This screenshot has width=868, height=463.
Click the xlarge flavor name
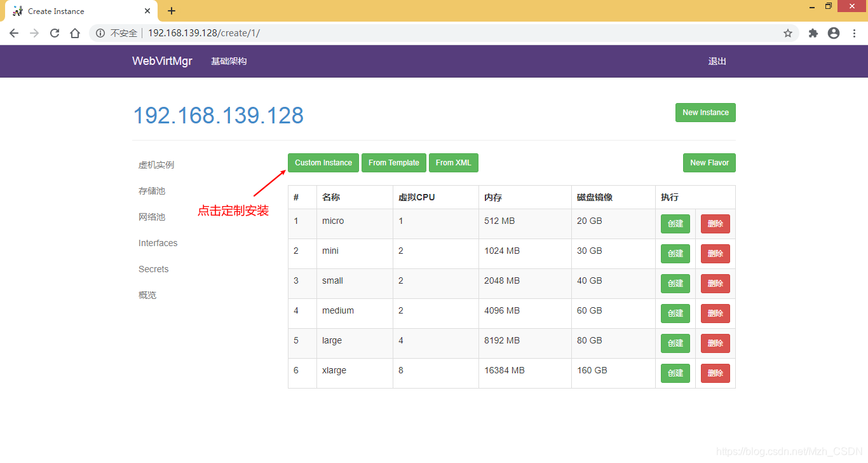point(334,370)
